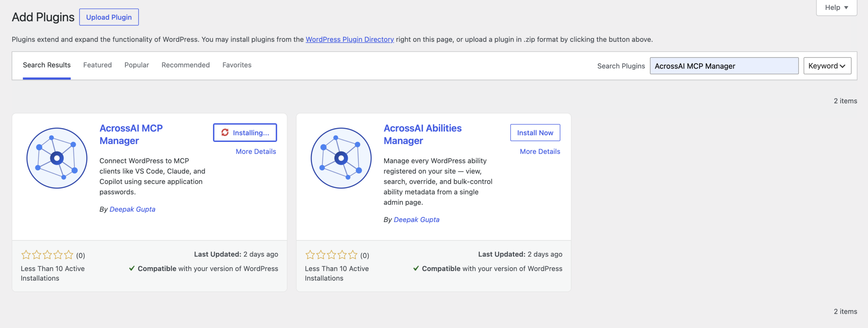Click the 'Connect WordPress to MCP clients' description
Image resolution: width=868 pixels, height=328 pixels.
pyautogui.click(x=152, y=176)
